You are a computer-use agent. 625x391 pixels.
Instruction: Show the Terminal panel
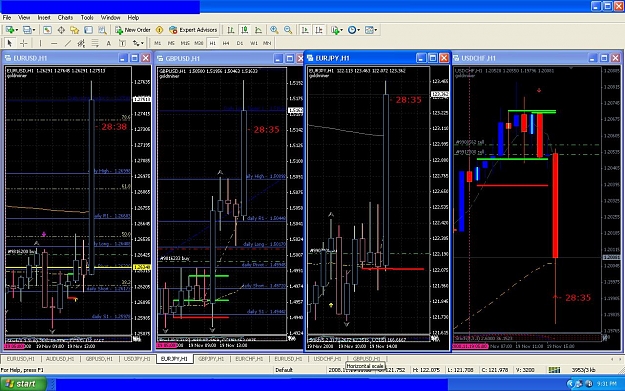coord(88,30)
